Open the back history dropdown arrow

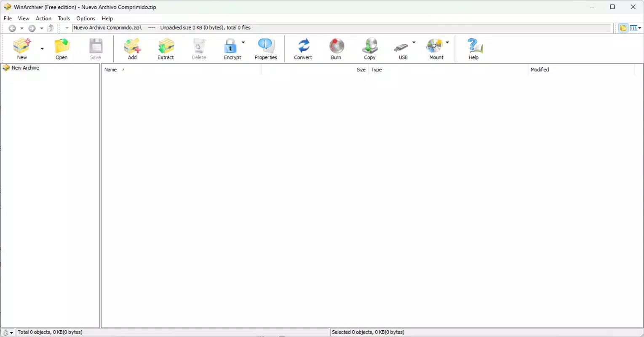click(x=22, y=28)
